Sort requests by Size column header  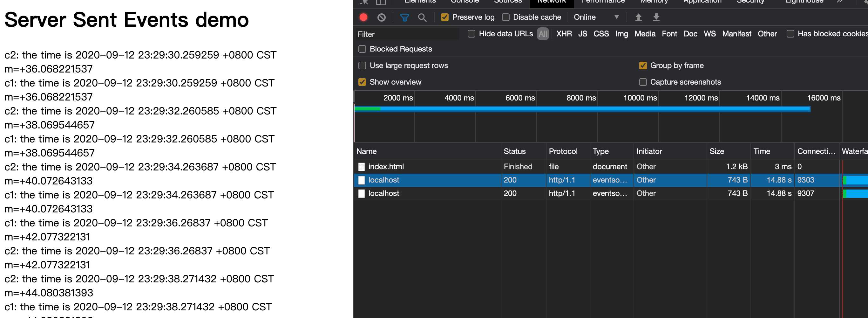click(x=717, y=151)
